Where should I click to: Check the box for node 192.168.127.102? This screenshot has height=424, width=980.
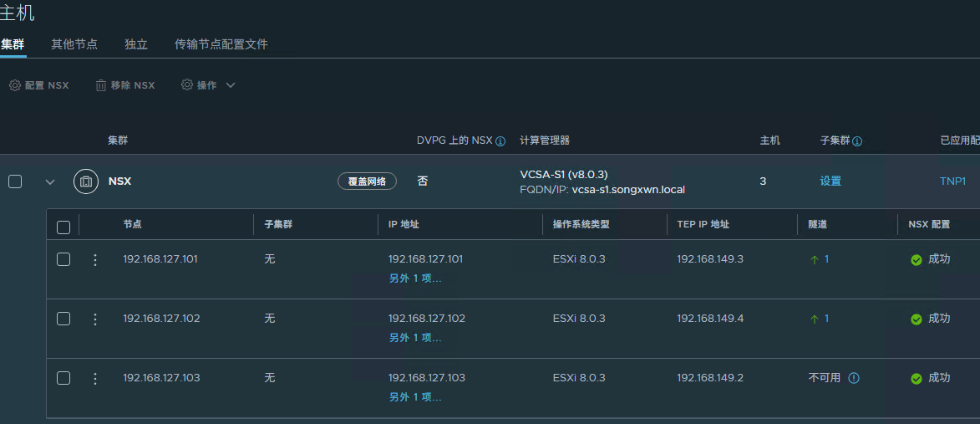63,319
